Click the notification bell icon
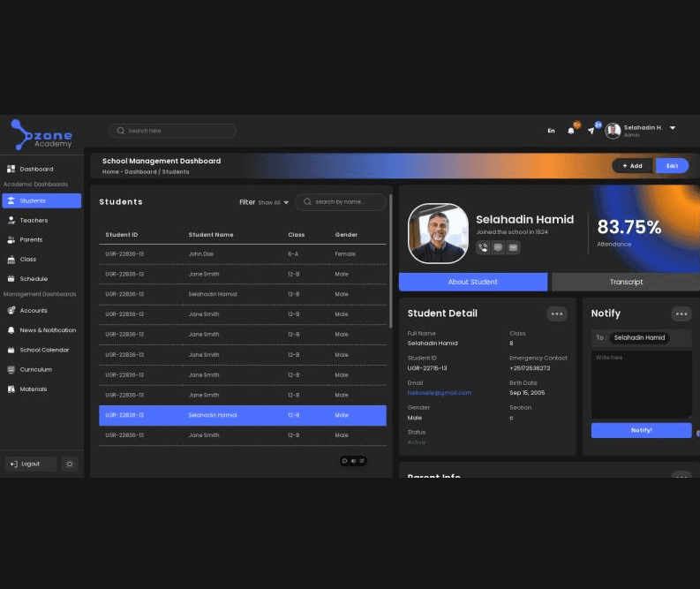 tap(570, 131)
